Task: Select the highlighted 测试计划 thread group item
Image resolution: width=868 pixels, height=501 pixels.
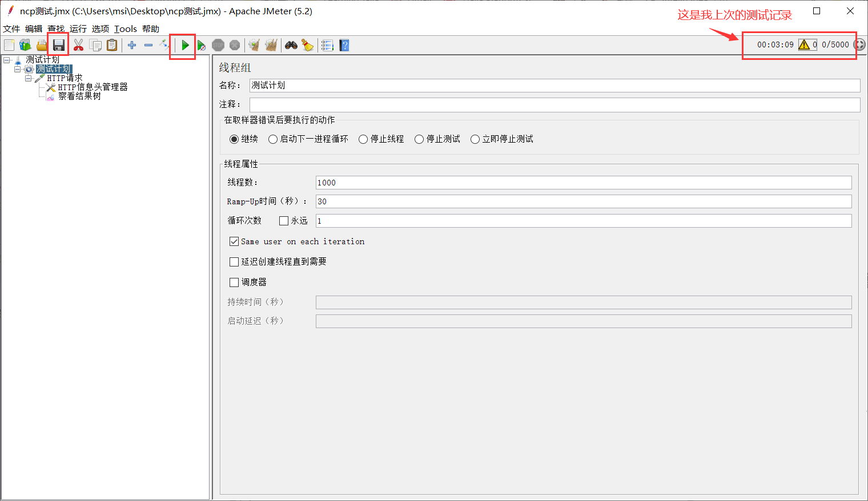Action: [x=54, y=69]
